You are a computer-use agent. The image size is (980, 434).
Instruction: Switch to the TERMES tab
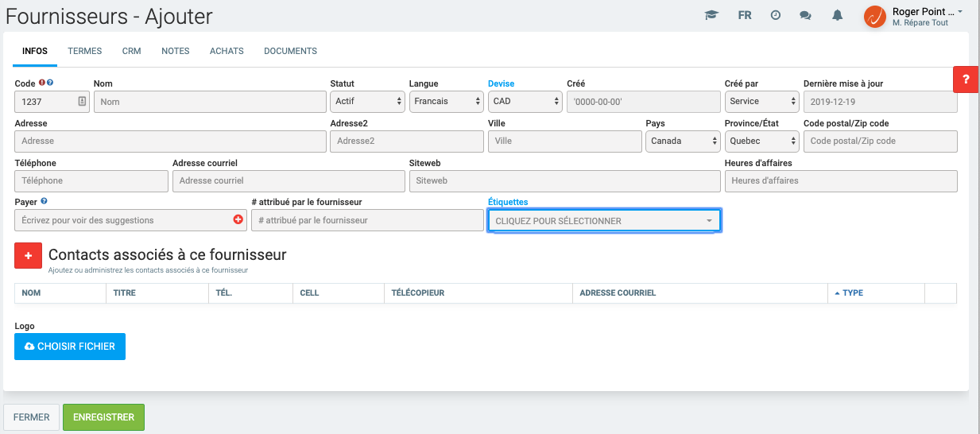[x=85, y=51]
